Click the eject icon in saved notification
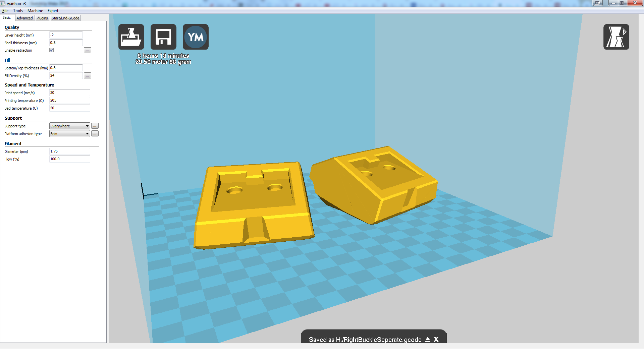 click(x=428, y=340)
